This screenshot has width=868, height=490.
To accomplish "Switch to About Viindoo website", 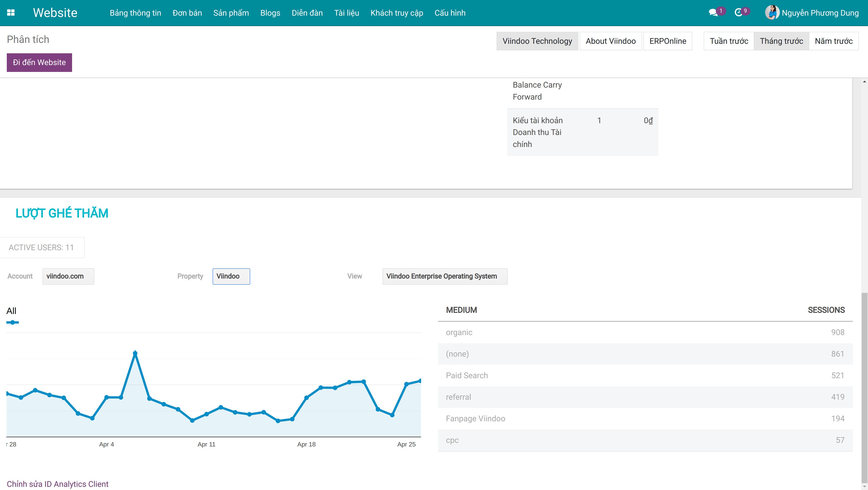I will tap(610, 41).
